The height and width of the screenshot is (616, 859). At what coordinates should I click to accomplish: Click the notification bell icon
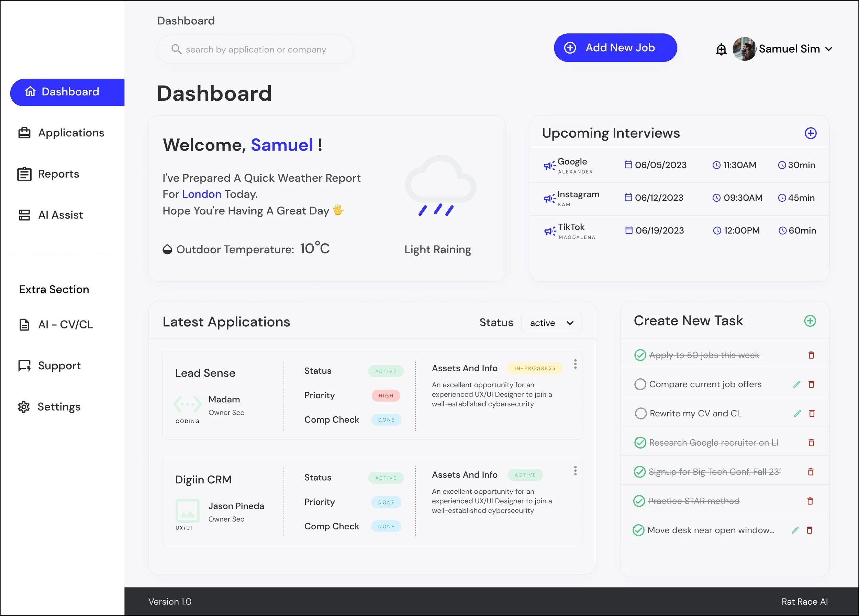[x=721, y=49]
